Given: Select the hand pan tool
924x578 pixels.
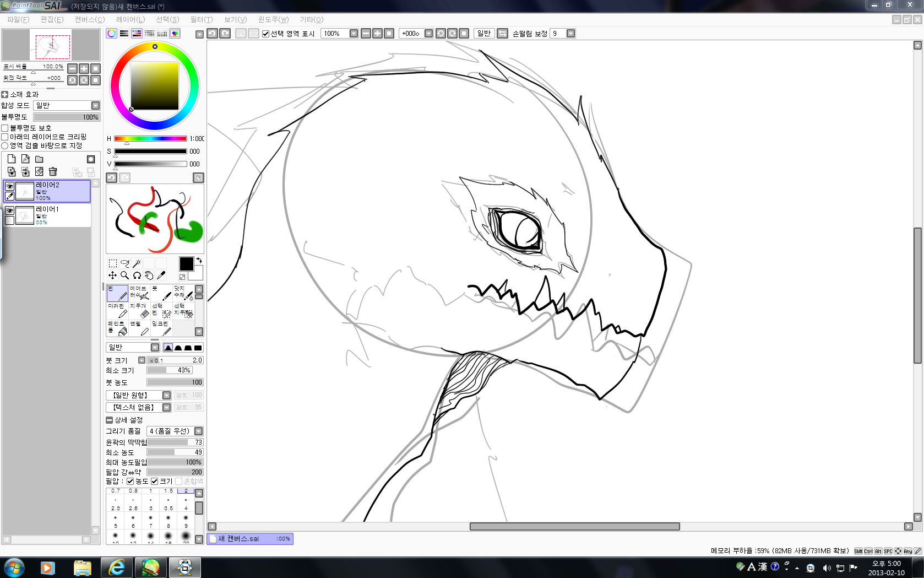Looking at the screenshot, I should 149,276.
